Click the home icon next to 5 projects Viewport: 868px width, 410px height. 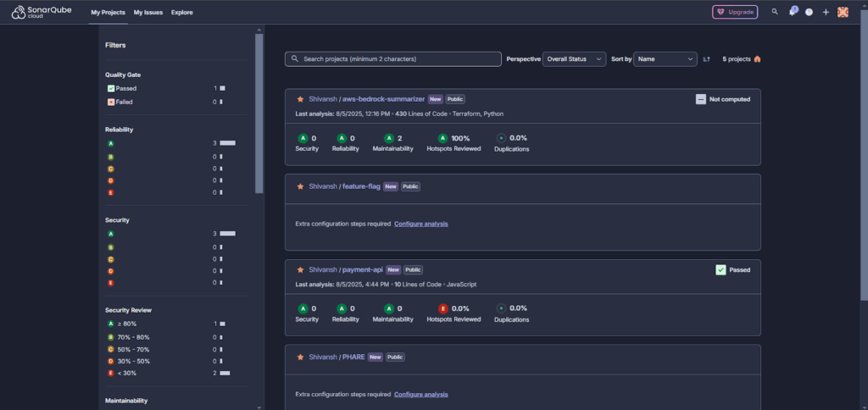757,59
